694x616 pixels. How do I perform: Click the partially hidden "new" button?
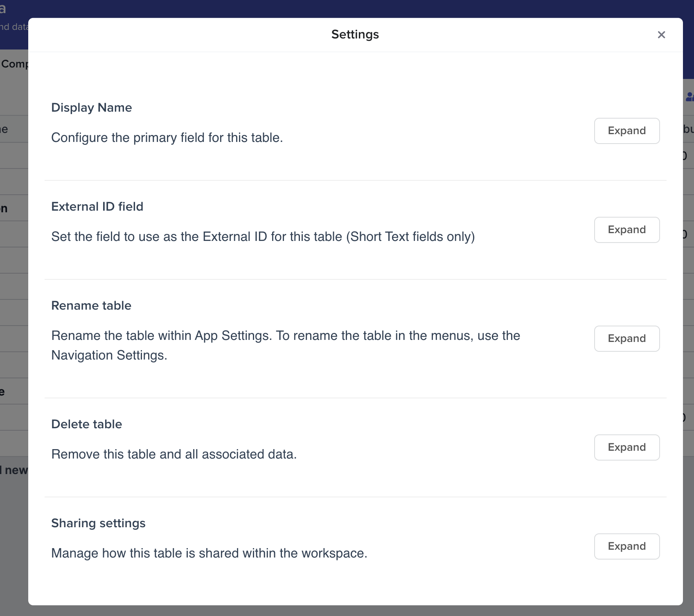(x=16, y=470)
